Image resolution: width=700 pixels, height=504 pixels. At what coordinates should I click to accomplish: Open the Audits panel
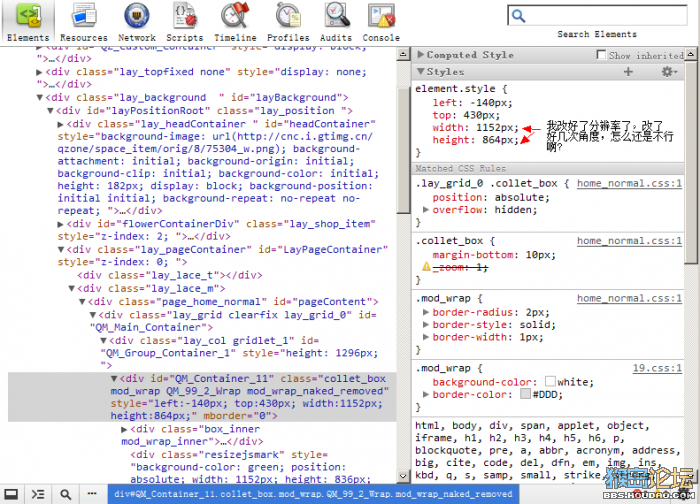[x=336, y=22]
